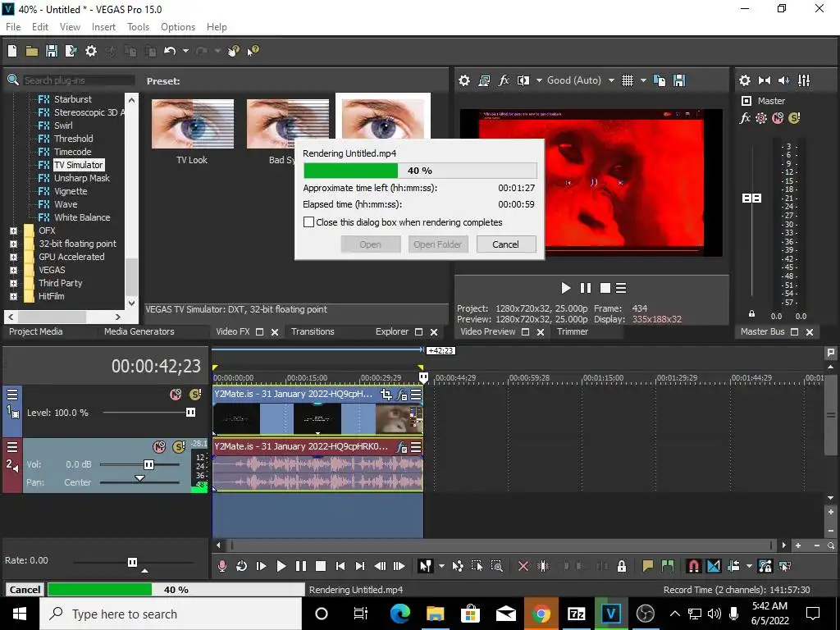Open the Tools menu
Image resolution: width=840 pixels, height=630 pixels.
[138, 27]
